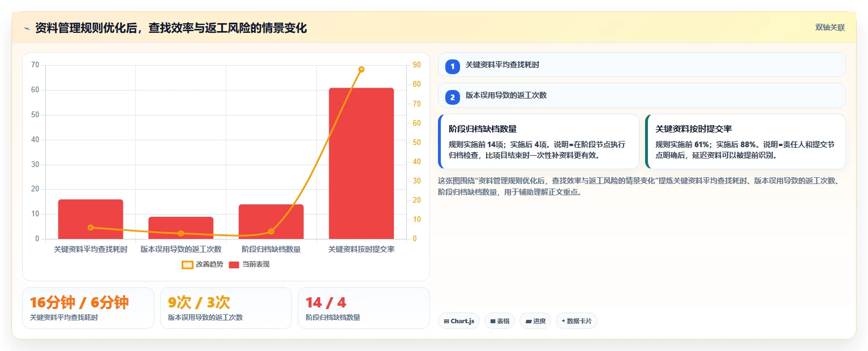Click the caption under 14 / 4
The width and height of the screenshot is (868, 351).
click(x=333, y=318)
